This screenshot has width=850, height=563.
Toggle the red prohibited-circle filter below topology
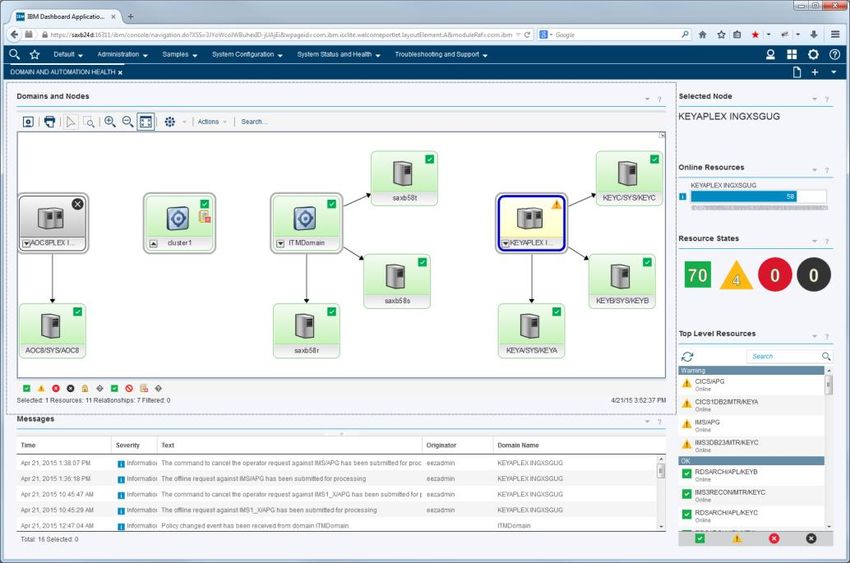pos(129,389)
